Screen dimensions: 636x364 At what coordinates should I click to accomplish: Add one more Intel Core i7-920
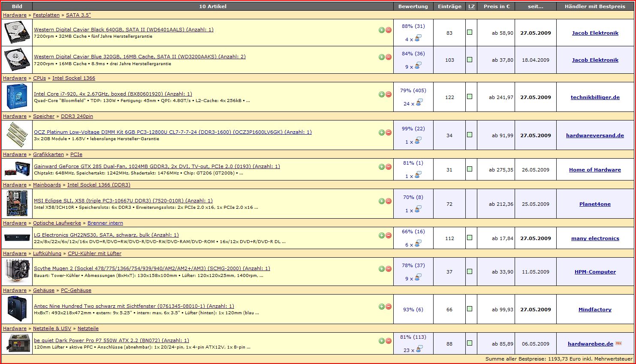pyautogui.click(x=382, y=94)
